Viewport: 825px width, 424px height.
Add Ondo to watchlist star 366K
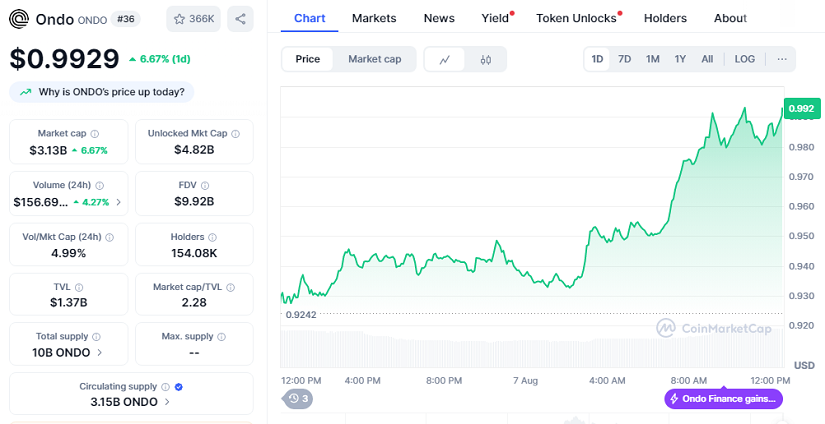[193, 19]
